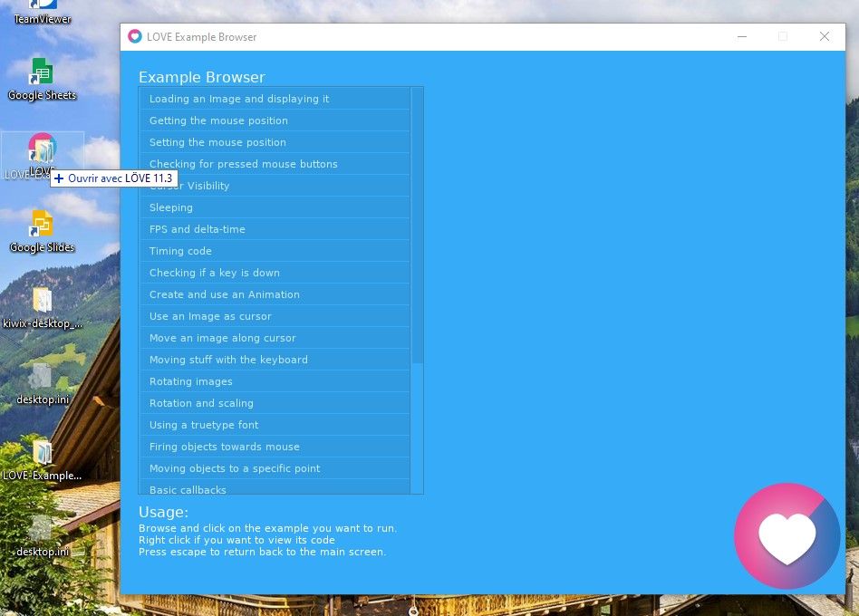Choose 'Moving objects to a specific point' example

coord(275,468)
